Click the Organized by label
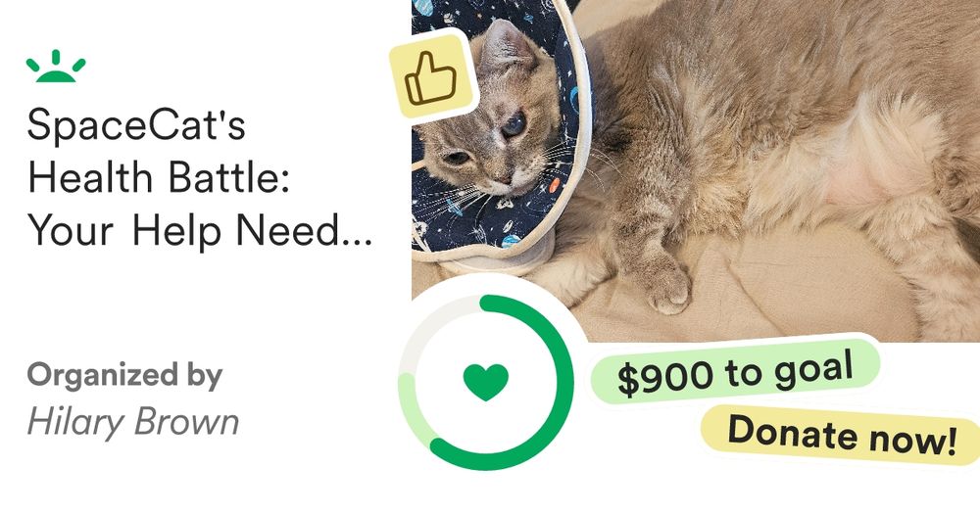Viewport: 980px width, 514px height. 124,375
